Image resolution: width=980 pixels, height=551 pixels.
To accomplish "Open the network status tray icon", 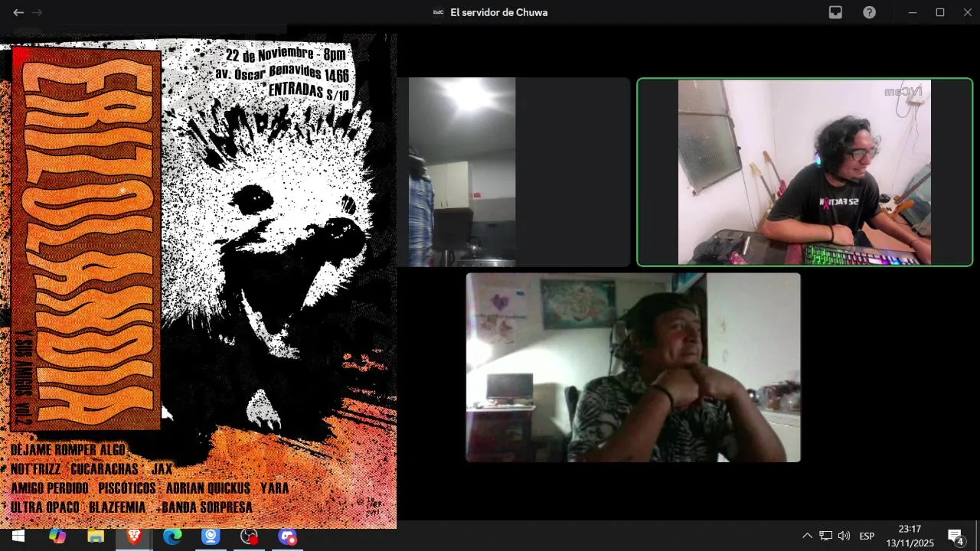I will tap(826, 536).
